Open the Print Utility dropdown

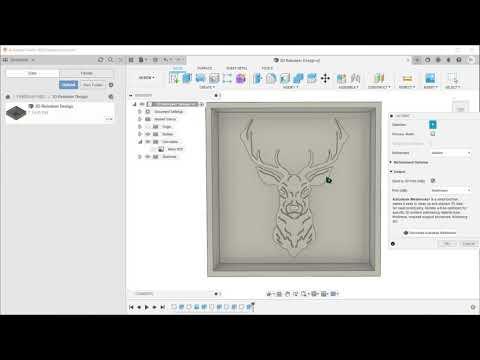tap(450, 190)
